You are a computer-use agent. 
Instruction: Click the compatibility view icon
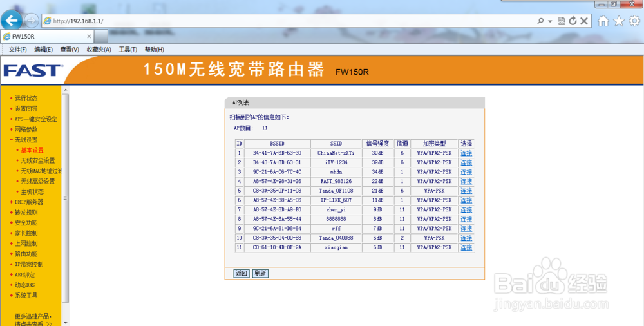tap(562, 21)
